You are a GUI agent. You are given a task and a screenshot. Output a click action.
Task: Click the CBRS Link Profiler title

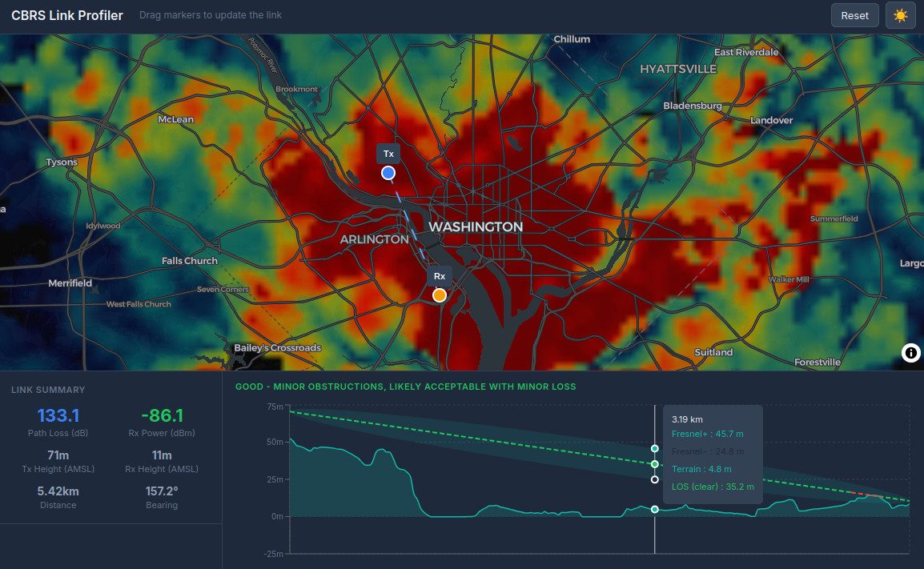coord(67,16)
